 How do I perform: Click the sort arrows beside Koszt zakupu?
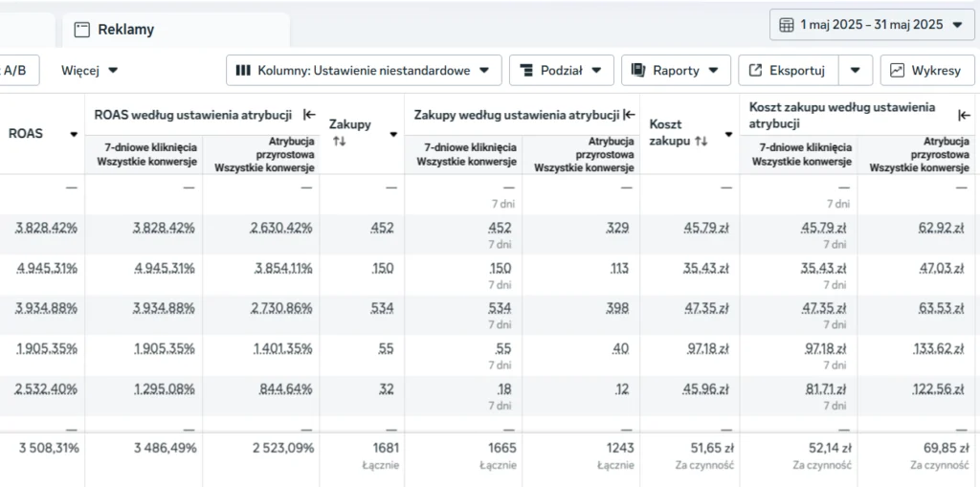701,141
